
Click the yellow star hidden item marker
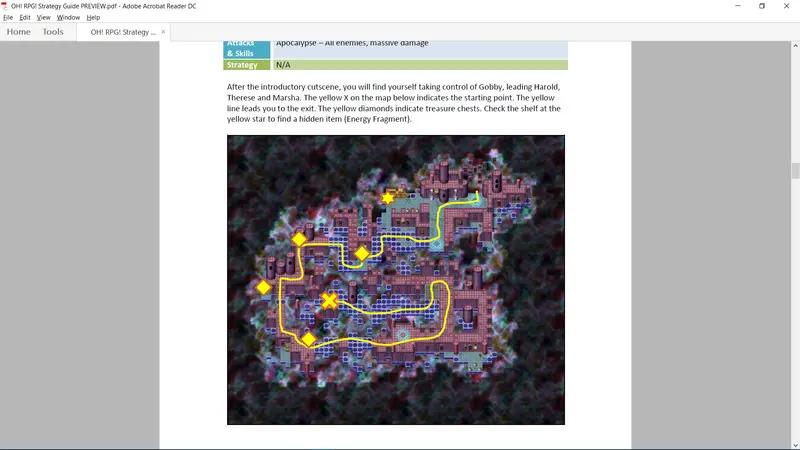tap(388, 198)
